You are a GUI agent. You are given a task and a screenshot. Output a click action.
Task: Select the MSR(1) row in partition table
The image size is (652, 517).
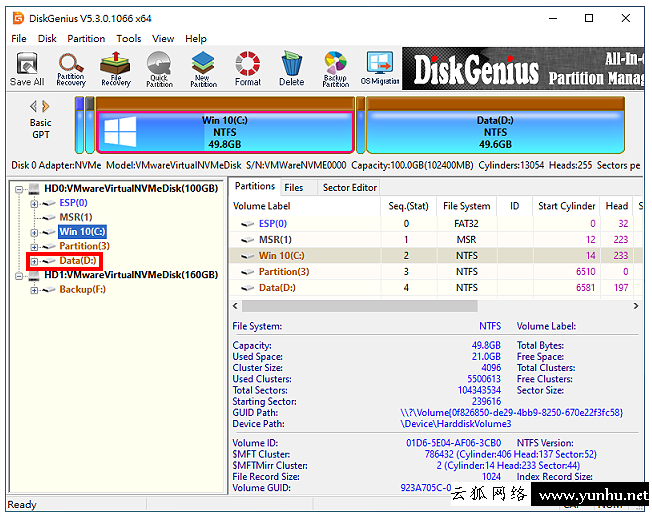436,240
